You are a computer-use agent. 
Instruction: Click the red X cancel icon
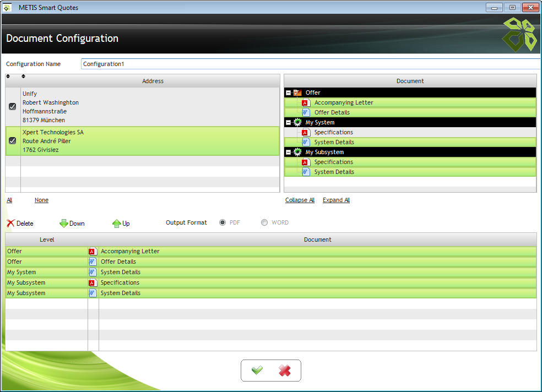click(285, 371)
